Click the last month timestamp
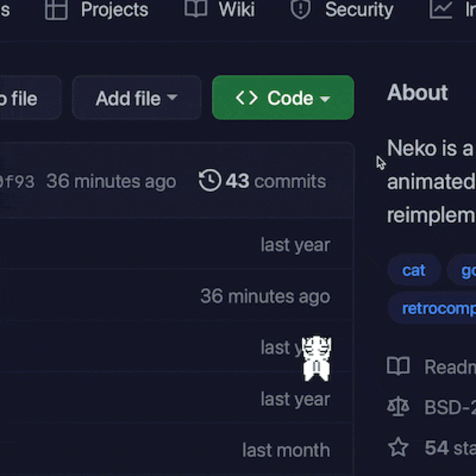Viewport: 476px width, 476px height. [286, 450]
